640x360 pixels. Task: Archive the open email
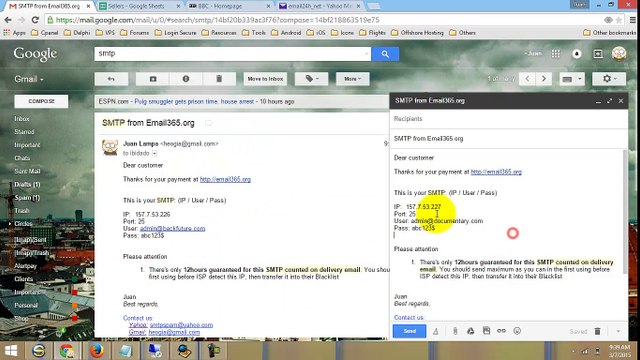pos(153,79)
